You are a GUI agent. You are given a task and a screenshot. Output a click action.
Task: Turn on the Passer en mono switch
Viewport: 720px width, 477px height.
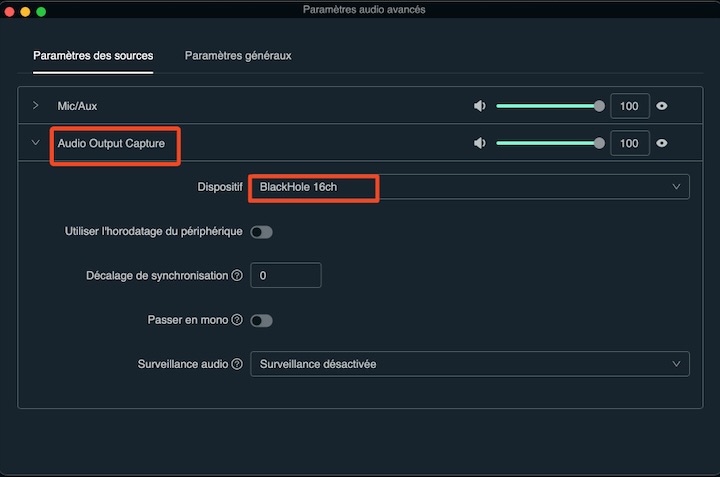point(261,320)
